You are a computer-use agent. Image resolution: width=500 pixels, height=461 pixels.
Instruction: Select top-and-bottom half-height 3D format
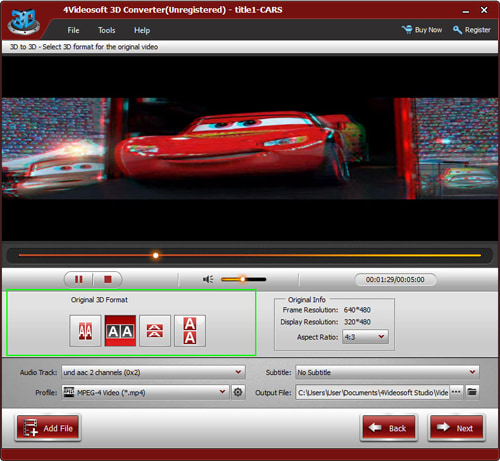pos(155,331)
